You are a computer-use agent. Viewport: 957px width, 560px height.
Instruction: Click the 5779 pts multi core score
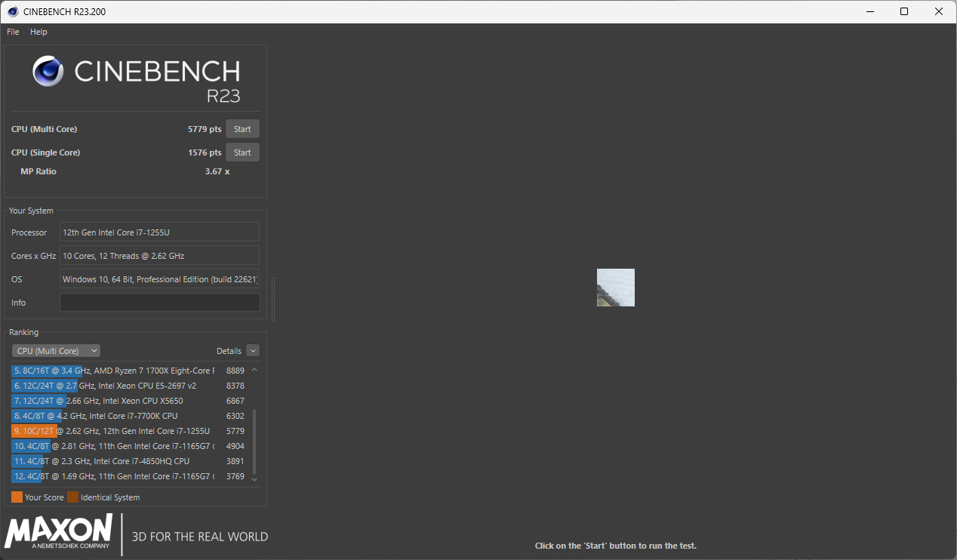coord(205,129)
